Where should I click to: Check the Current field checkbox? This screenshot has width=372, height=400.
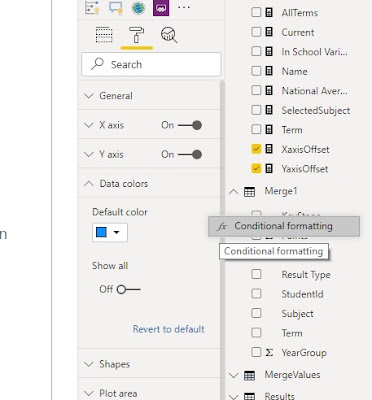[256, 32]
